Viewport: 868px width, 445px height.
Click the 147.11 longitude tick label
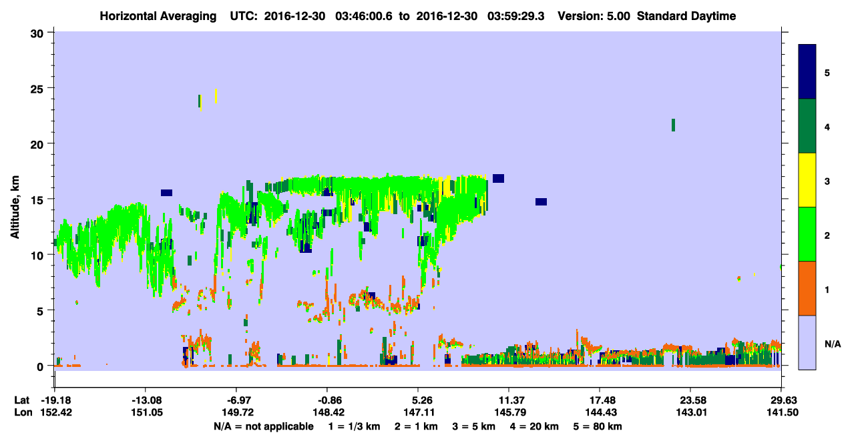418,412
